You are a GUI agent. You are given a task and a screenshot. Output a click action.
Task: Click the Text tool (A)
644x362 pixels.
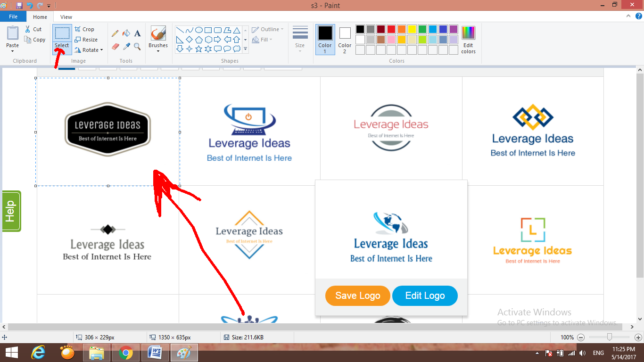[137, 33]
